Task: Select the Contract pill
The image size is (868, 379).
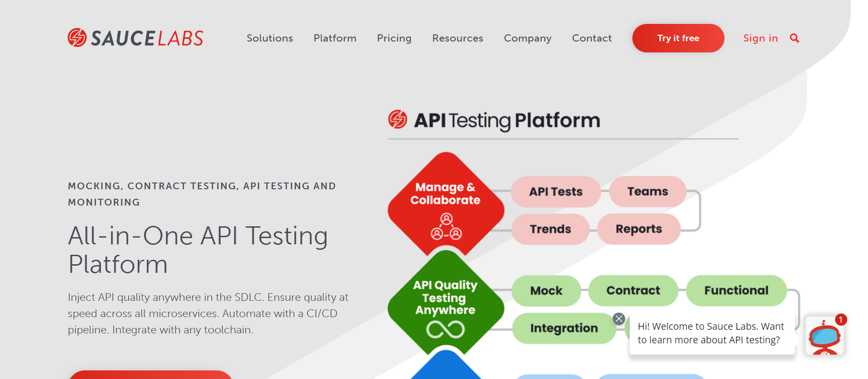Action: tap(633, 290)
